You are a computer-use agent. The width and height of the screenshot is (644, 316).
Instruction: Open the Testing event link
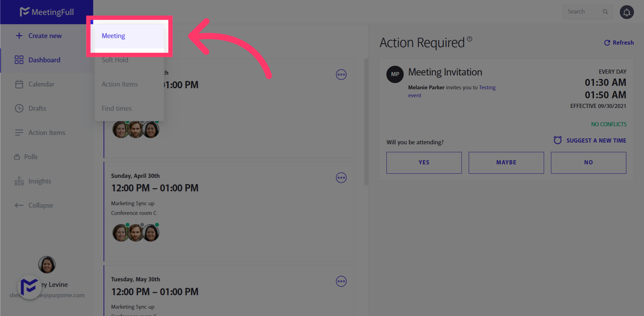pyautogui.click(x=487, y=87)
